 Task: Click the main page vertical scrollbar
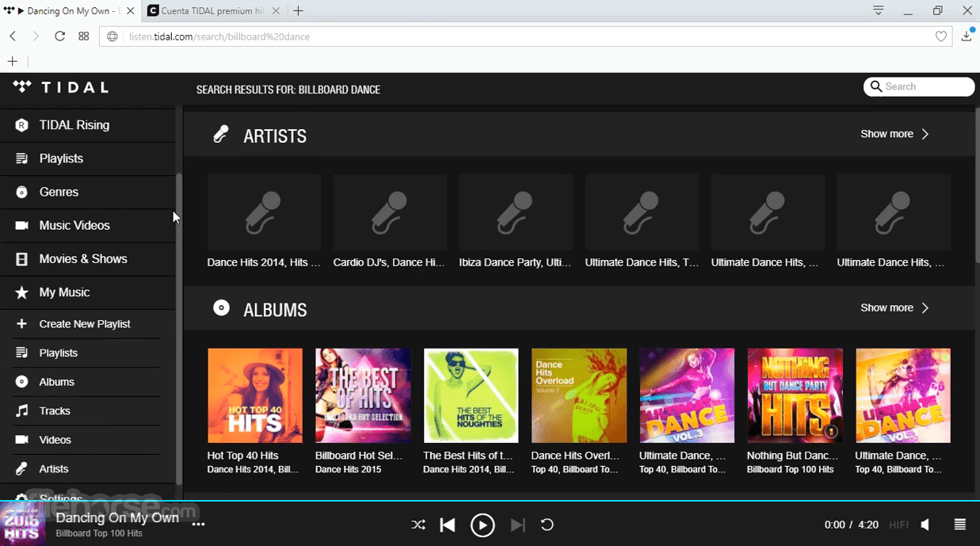point(977,186)
